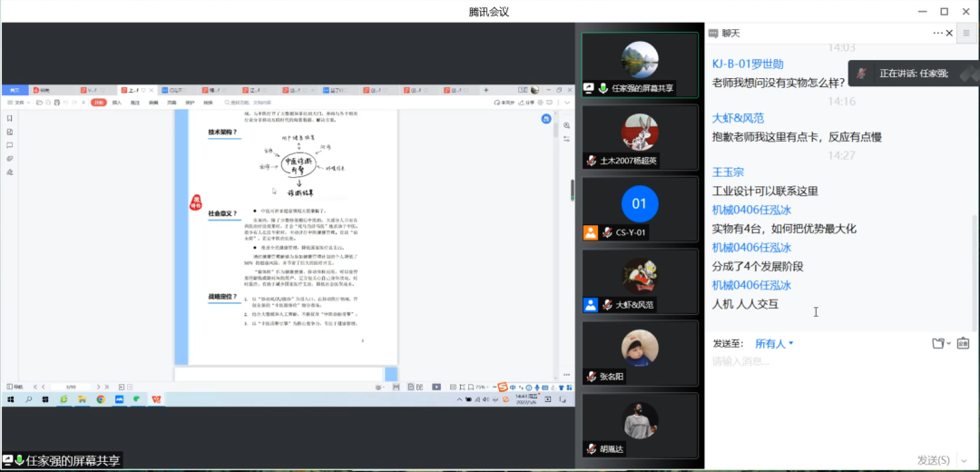This screenshot has height=472, width=980.
Task: Click the chat panel menu hamburger icon
Action: (x=966, y=34)
